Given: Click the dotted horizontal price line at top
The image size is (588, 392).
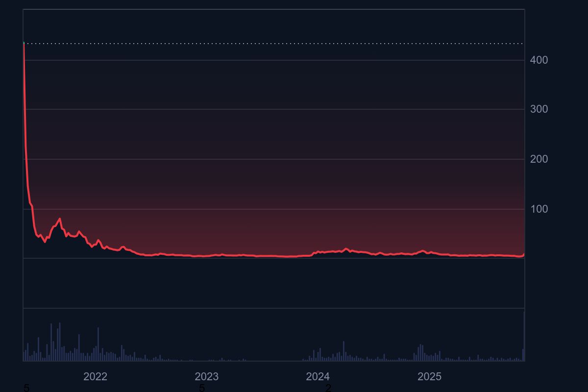Looking at the screenshot, I should tap(274, 44).
